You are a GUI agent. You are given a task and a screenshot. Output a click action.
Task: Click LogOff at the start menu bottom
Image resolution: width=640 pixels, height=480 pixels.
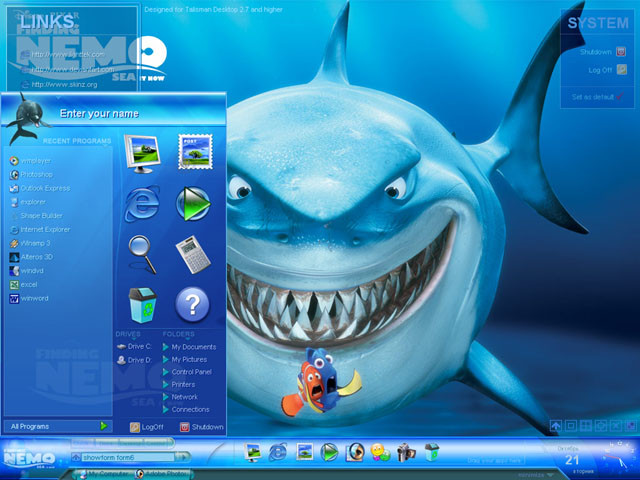click(147, 427)
